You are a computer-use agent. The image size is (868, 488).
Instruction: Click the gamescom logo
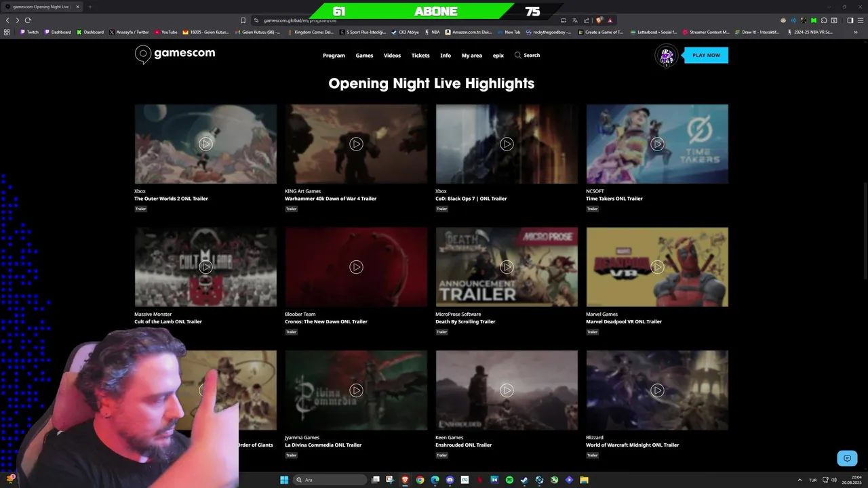pos(175,54)
